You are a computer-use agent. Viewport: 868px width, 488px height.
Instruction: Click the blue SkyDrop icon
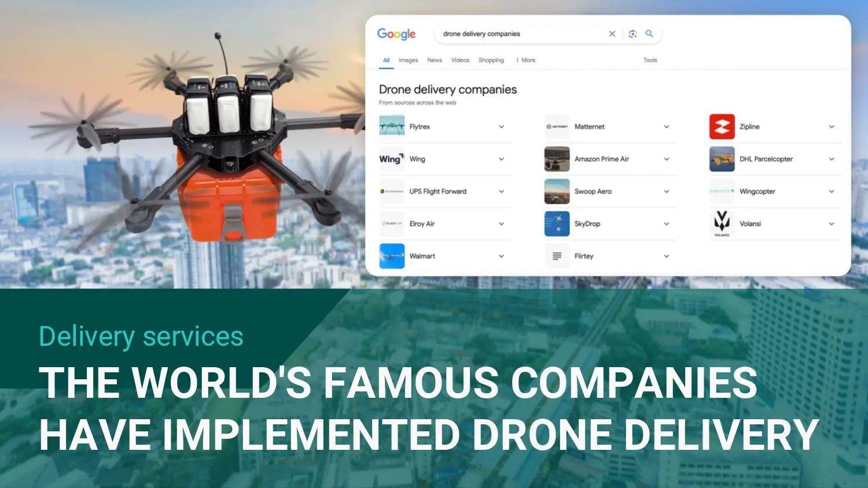(x=557, y=224)
